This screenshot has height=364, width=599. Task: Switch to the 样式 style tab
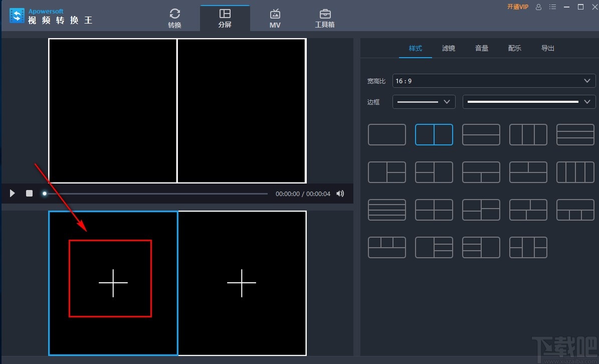(x=415, y=48)
